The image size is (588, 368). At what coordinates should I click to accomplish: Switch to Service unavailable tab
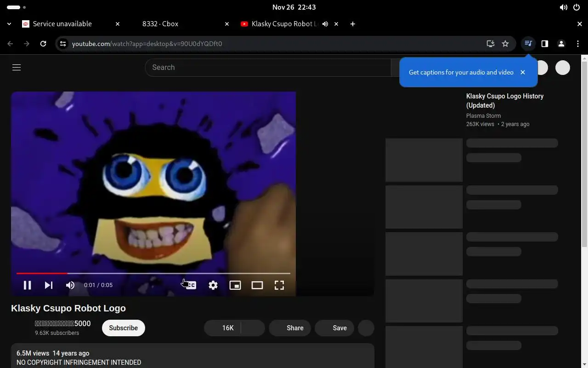click(71, 24)
